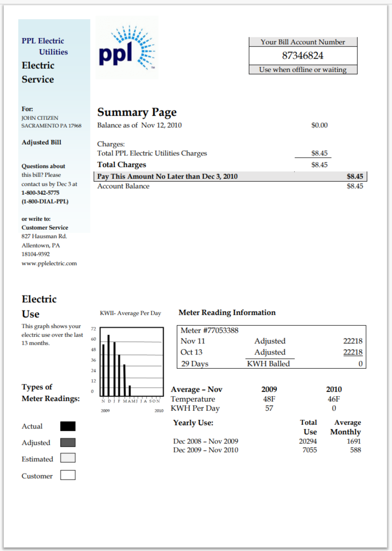Click the Customer white legend swatch
The image size is (392, 551).
[x=68, y=476]
